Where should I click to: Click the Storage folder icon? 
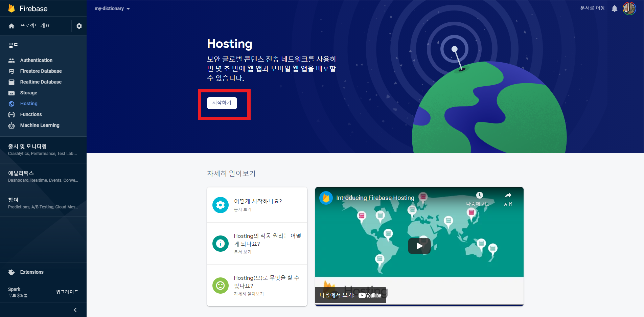click(x=11, y=93)
